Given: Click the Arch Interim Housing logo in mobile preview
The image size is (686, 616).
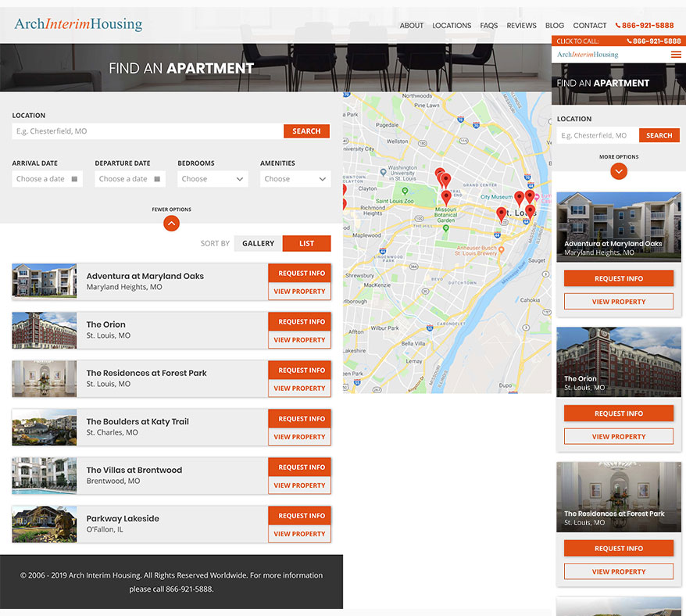Looking at the screenshot, I should coord(587,54).
